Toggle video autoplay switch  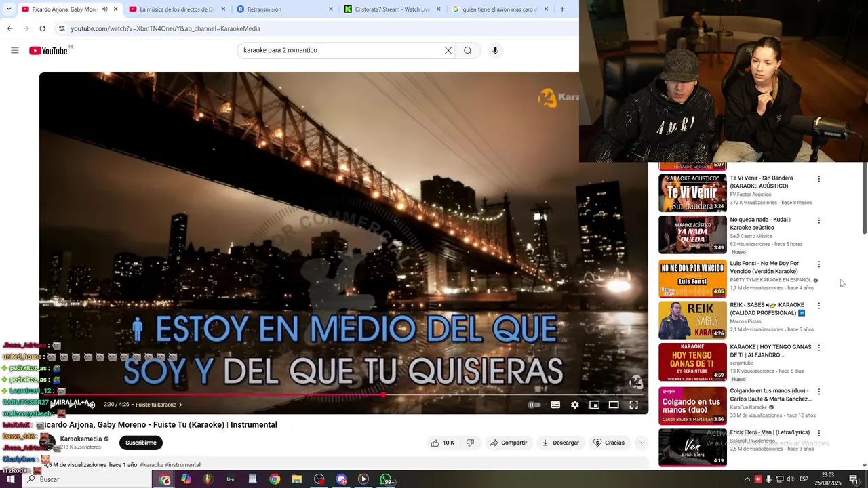click(534, 405)
